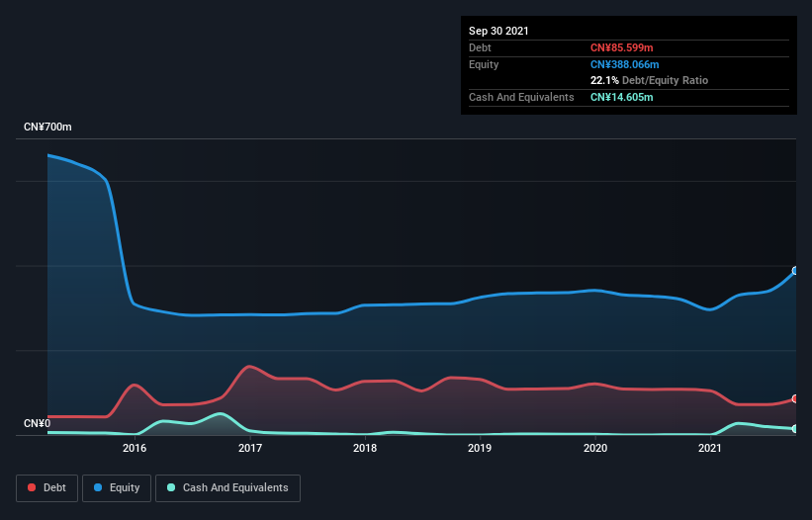The image size is (812, 520).
Task: Click the 2018 x-axis label
Action: pos(365,448)
